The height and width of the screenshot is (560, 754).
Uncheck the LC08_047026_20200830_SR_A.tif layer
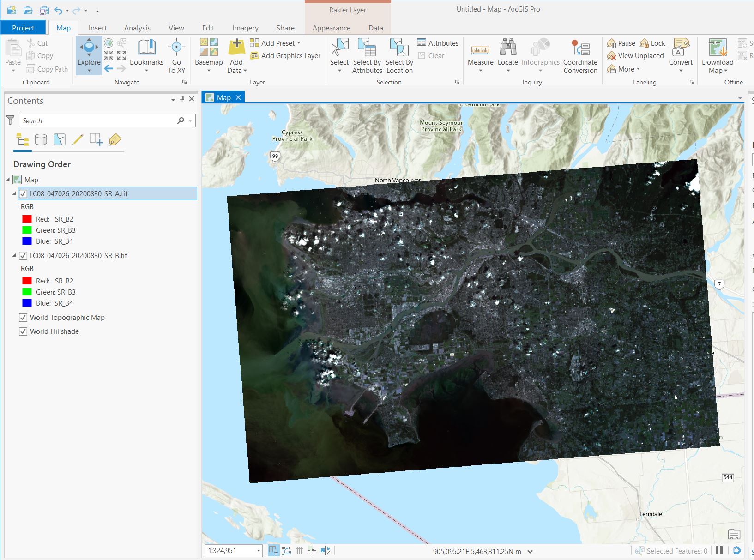tap(23, 194)
